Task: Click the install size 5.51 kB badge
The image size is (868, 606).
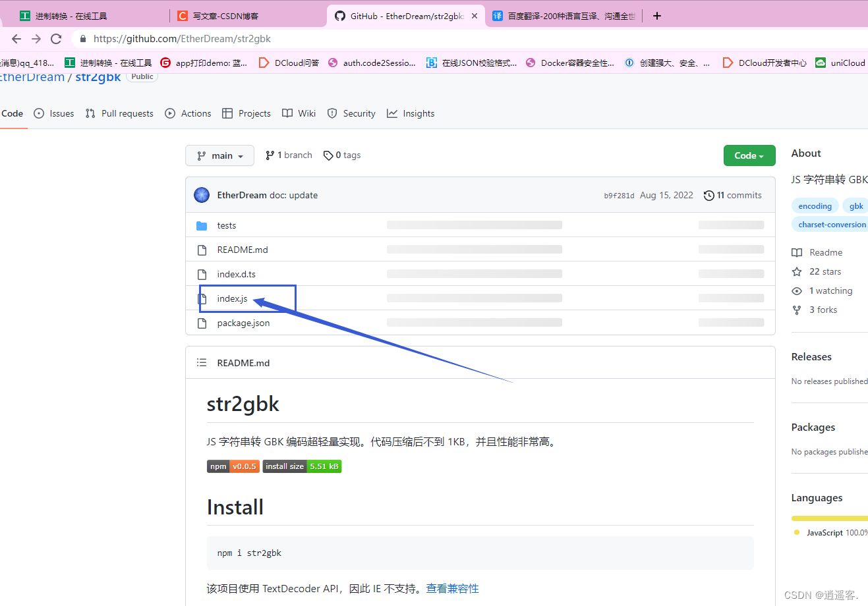Action: point(302,466)
